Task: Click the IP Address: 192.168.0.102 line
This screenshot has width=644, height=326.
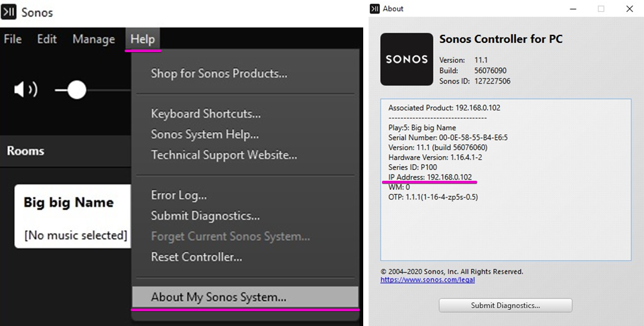Action: [430, 177]
